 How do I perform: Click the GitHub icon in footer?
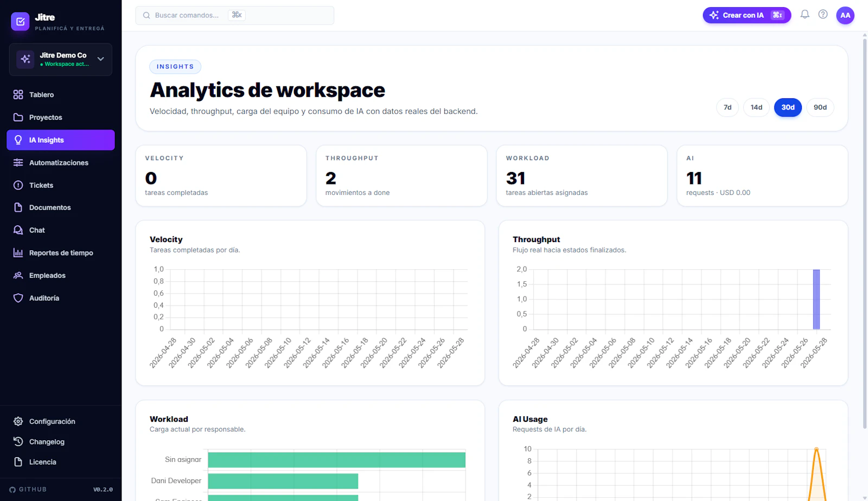[12, 490]
